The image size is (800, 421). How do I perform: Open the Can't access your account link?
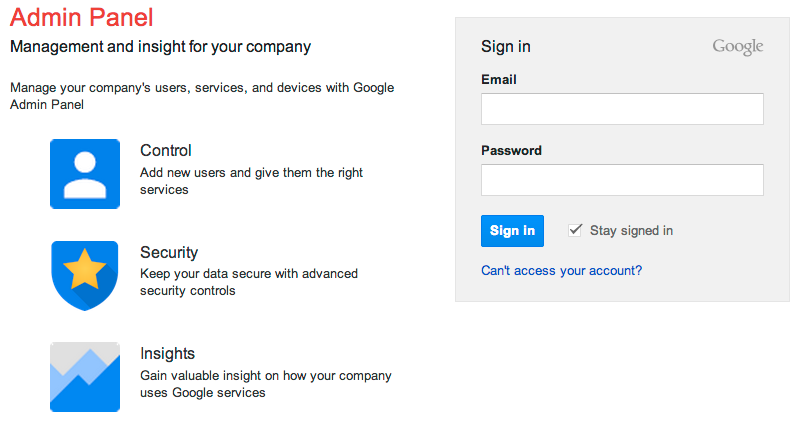pyautogui.click(x=561, y=270)
